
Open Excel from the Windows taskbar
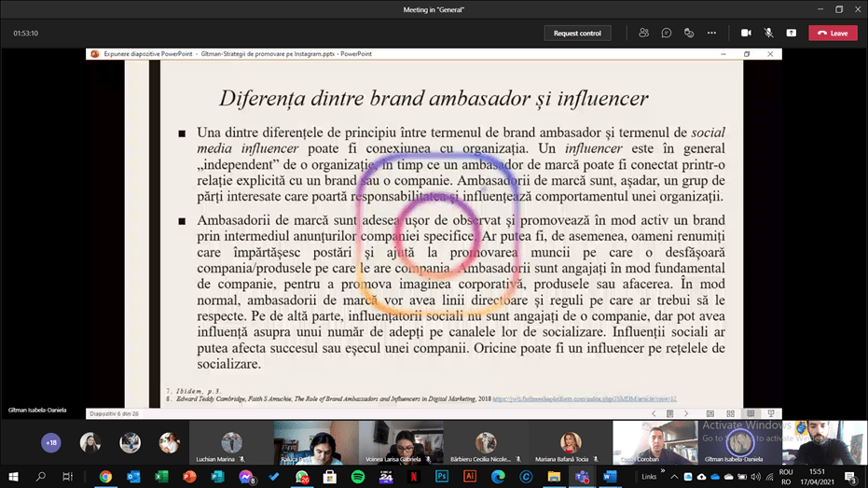click(x=161, y=477)
